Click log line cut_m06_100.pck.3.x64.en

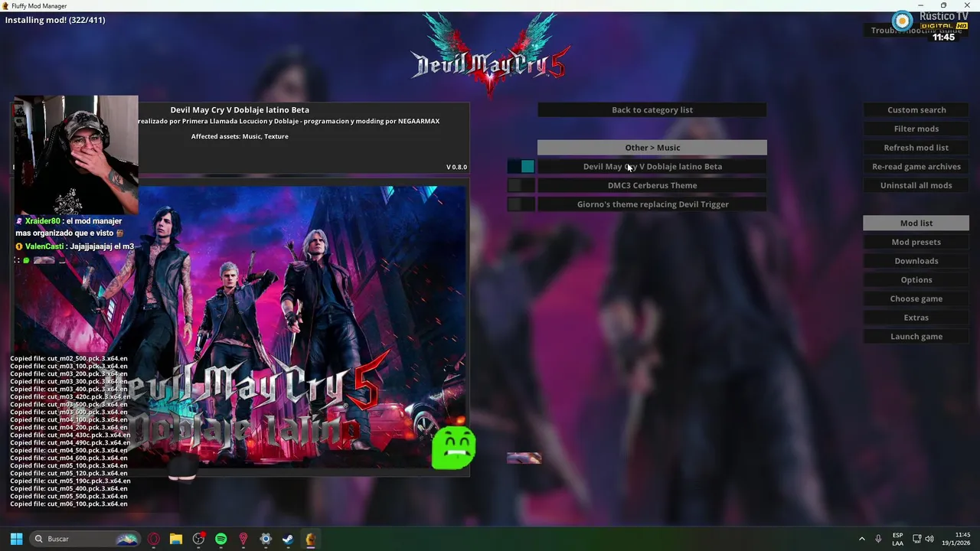(x=69, y=504)
